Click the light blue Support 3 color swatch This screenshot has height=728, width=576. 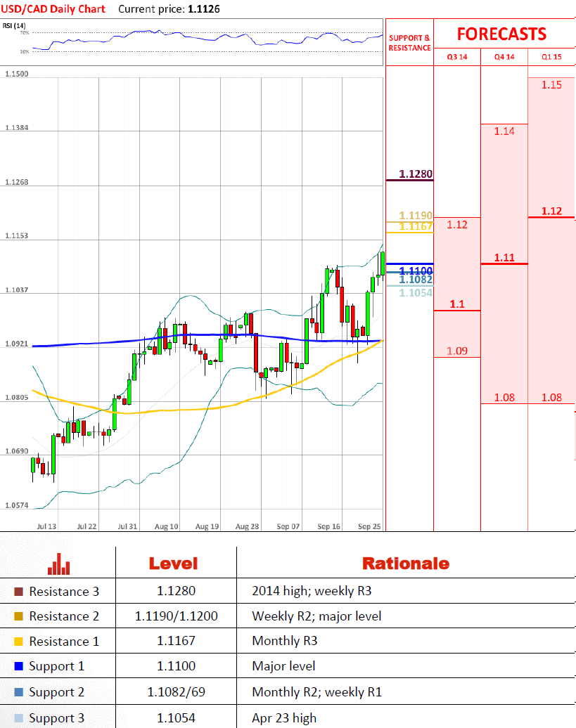click(18, 718)
